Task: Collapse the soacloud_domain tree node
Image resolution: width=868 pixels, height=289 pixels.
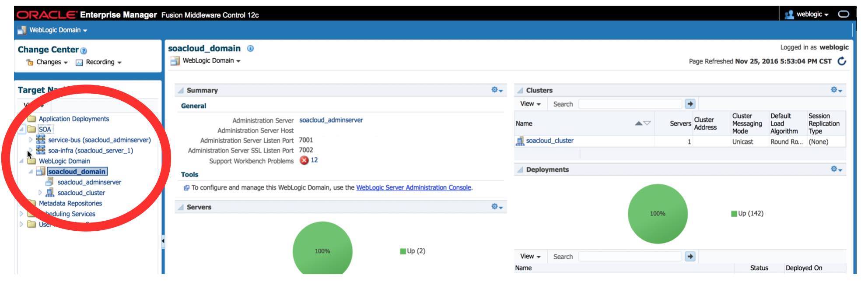Action: click(x=30, y=172)
